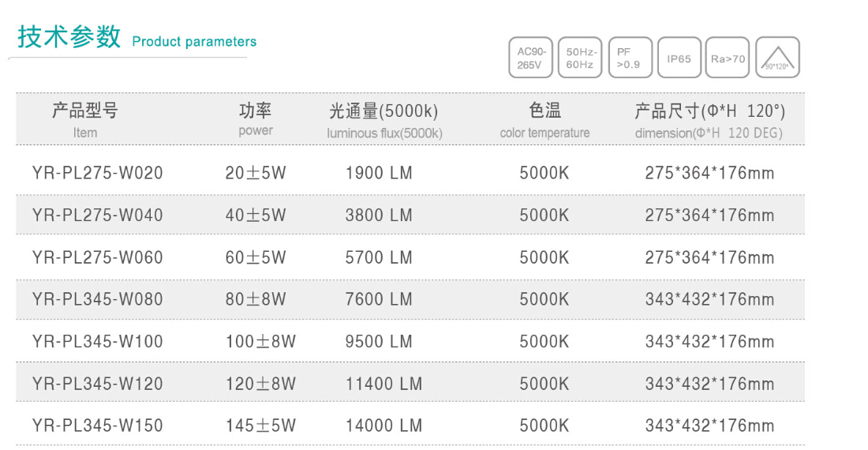Click the AC90-265V voltage icon
868x450 pixels.
coord(530,58)
